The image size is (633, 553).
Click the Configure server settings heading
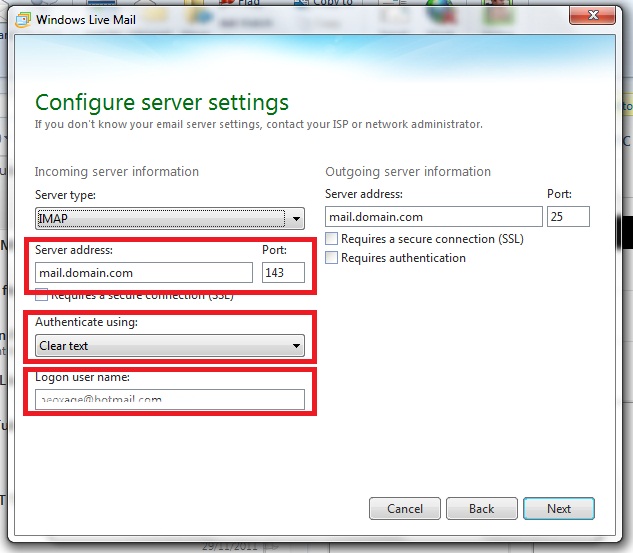[162, 103]
